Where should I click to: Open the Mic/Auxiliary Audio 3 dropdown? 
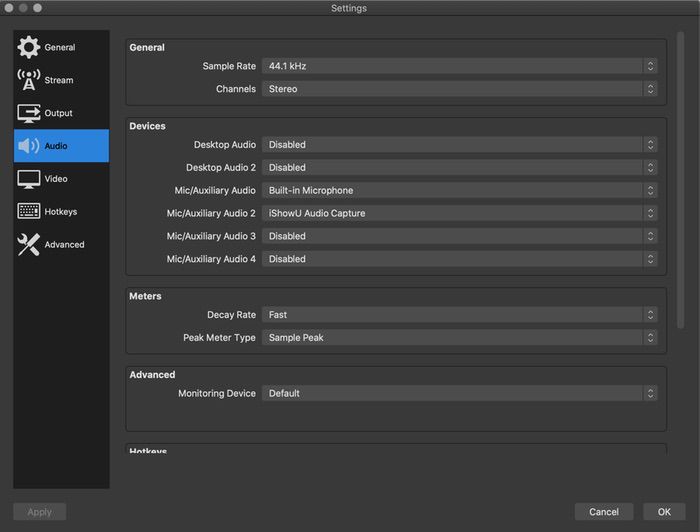(459, 236)
